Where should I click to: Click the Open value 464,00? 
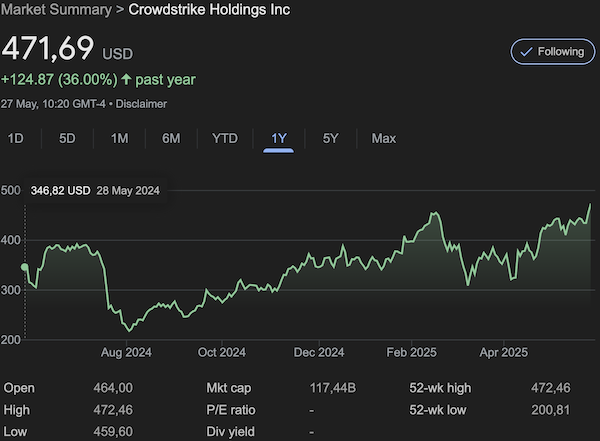pos(113,388)
